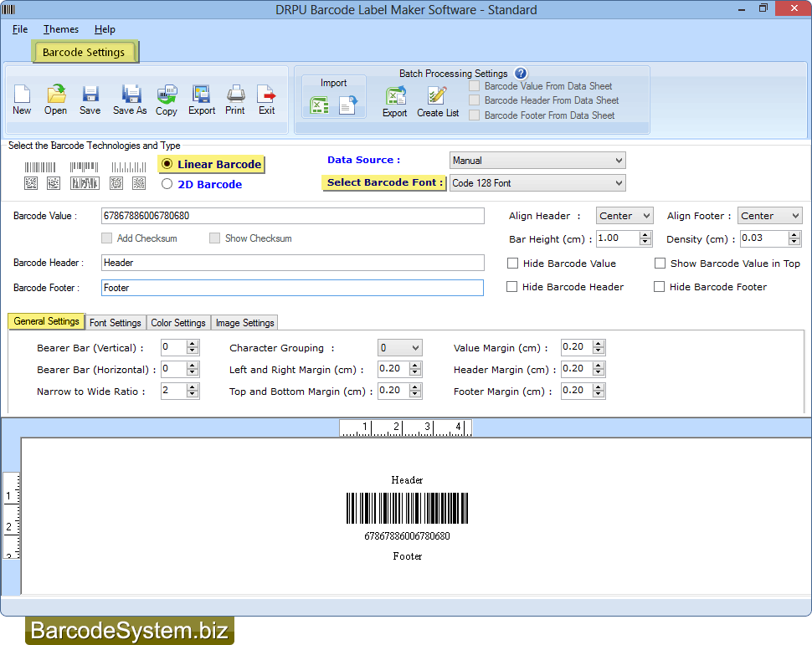
Task: Open Select Barcode Font dropdown
Action: point(537,182)
